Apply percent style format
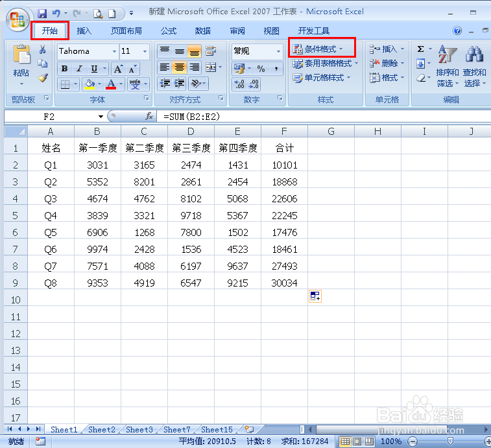491x448 pixels. click(x=261, y=69)
